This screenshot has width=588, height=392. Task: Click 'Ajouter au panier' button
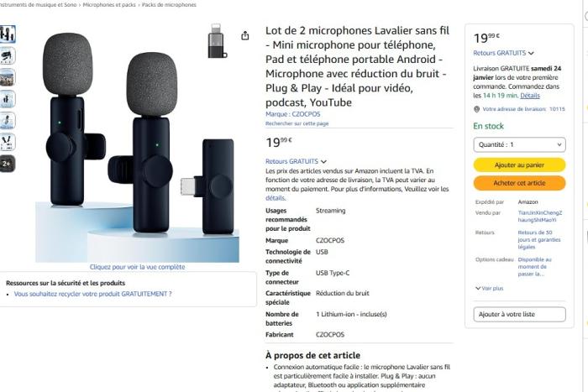[x=519, y=165]
